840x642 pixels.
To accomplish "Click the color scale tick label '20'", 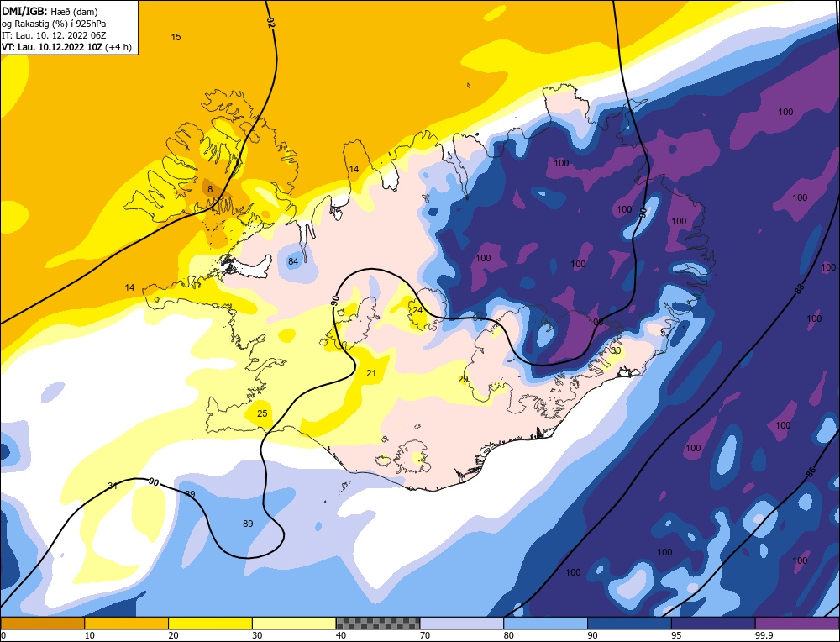I will [172, 635].
